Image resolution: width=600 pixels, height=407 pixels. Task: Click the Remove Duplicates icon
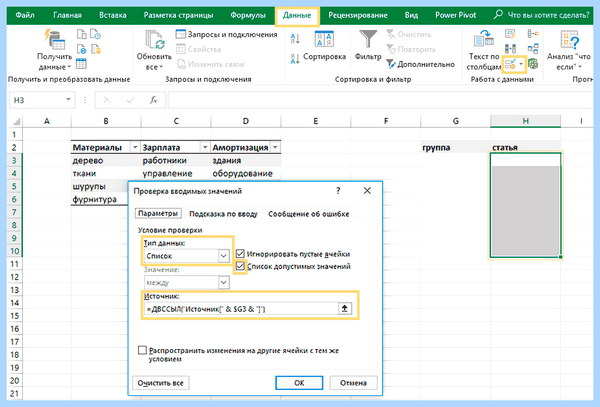[510, 49]
